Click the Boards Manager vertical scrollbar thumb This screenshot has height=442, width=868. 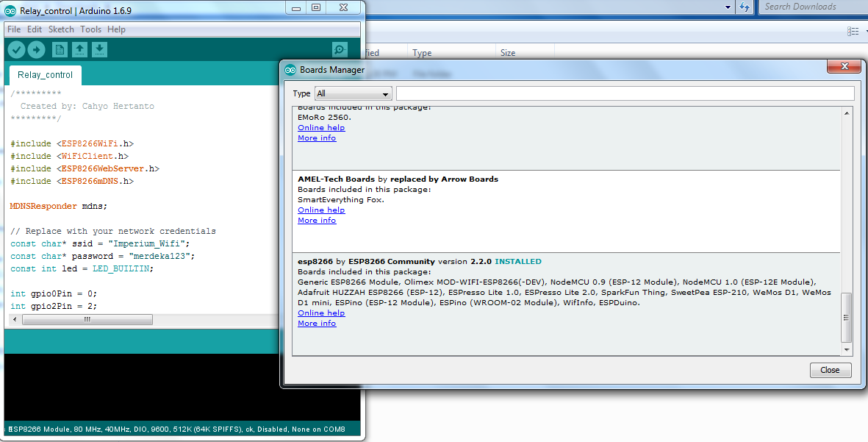pyautogui.click(x=846, y=318)
